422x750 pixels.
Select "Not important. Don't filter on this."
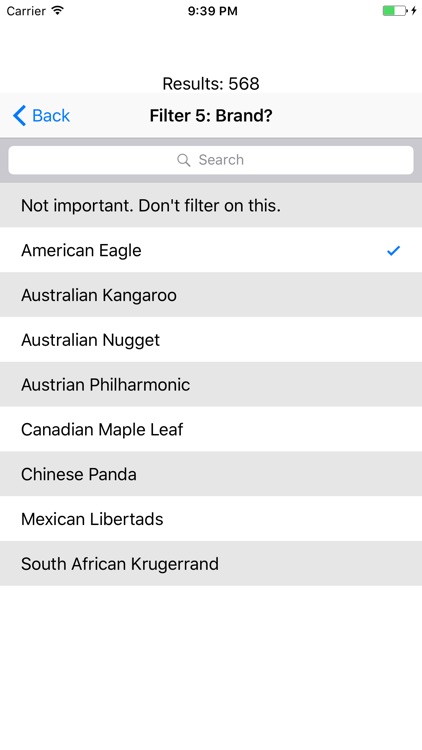click(x=211, y=205)
